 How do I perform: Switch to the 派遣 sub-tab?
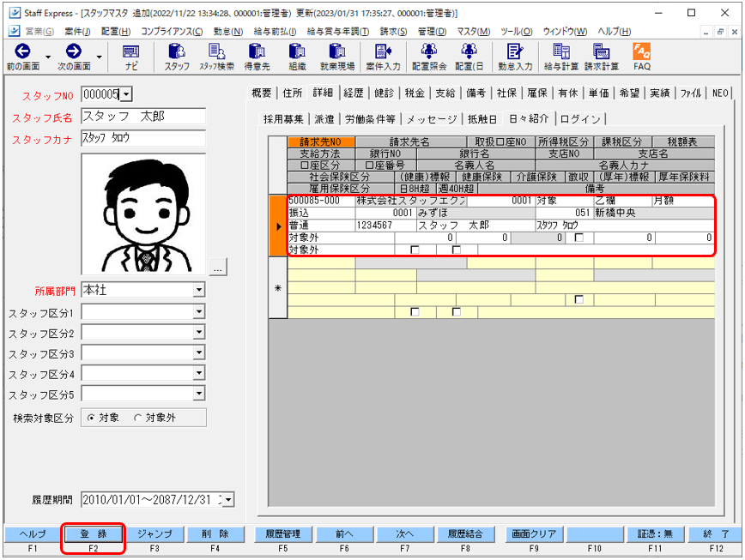click(324, 119)
